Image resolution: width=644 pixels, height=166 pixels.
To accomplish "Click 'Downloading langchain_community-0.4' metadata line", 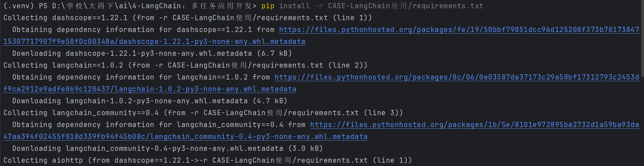I will 168,149.
